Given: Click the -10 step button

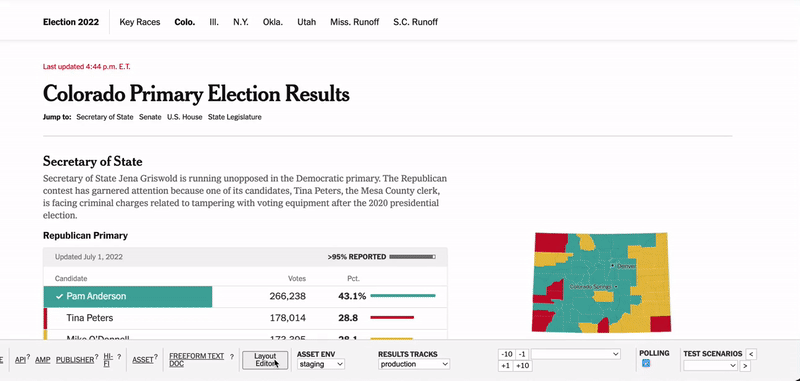Looking at the screenshot, I should pyautogui.click(x=507, y=354).
